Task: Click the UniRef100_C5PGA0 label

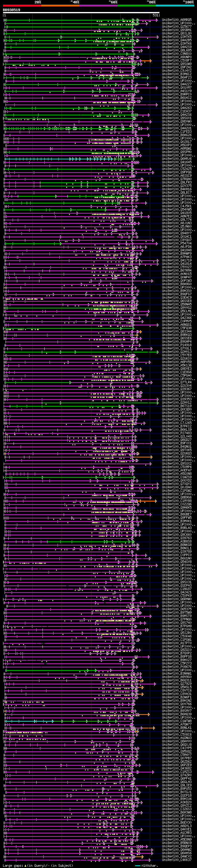Action: click(x=177, y=375)
